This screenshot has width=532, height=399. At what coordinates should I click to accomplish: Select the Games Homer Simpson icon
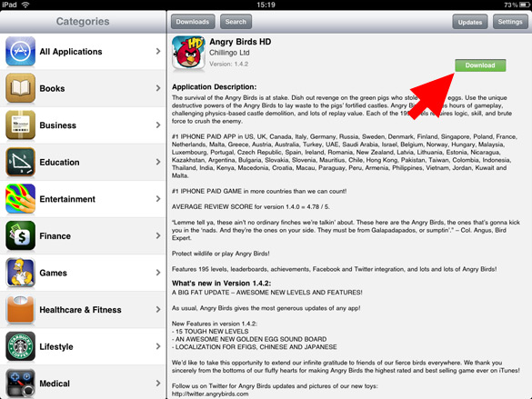tap(20, 273)
